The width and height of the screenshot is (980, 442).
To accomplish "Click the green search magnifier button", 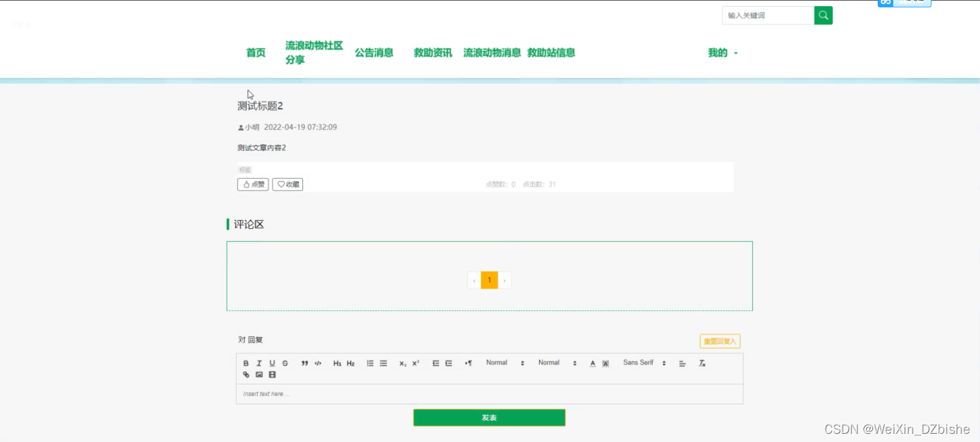I will tap(823, 15).
